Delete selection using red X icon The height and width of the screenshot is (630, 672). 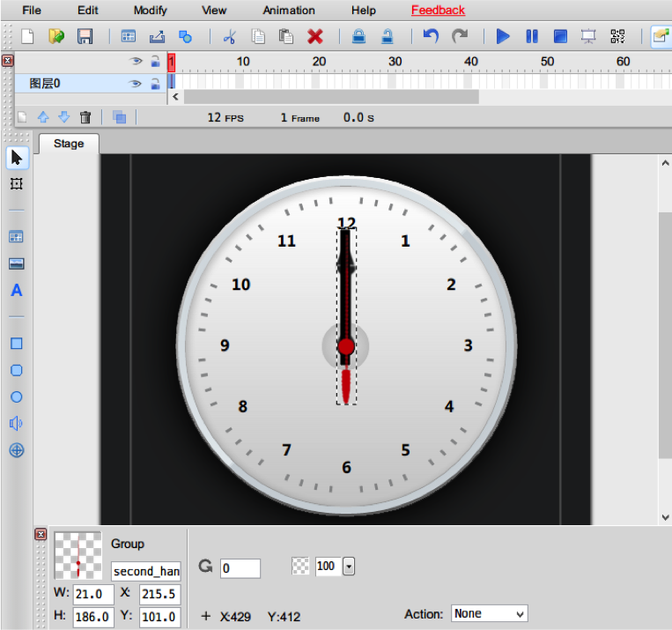[x=315, y=36]
